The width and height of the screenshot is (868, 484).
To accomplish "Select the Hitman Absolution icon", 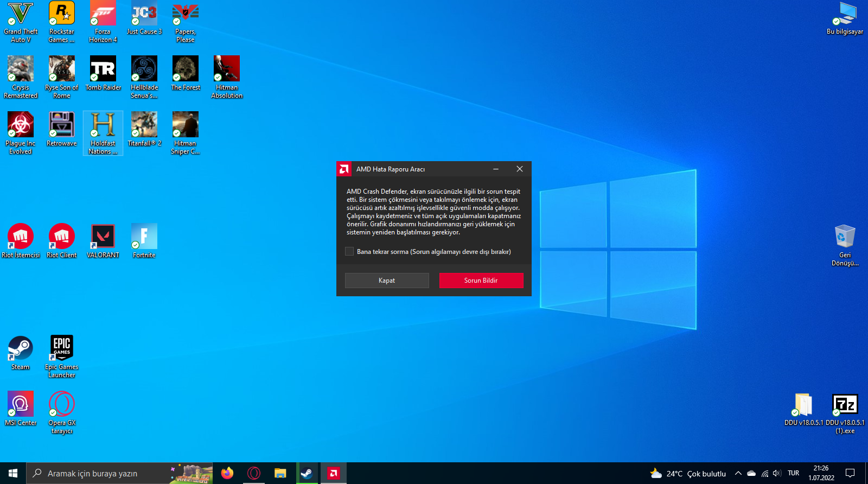I will point(227,78).
